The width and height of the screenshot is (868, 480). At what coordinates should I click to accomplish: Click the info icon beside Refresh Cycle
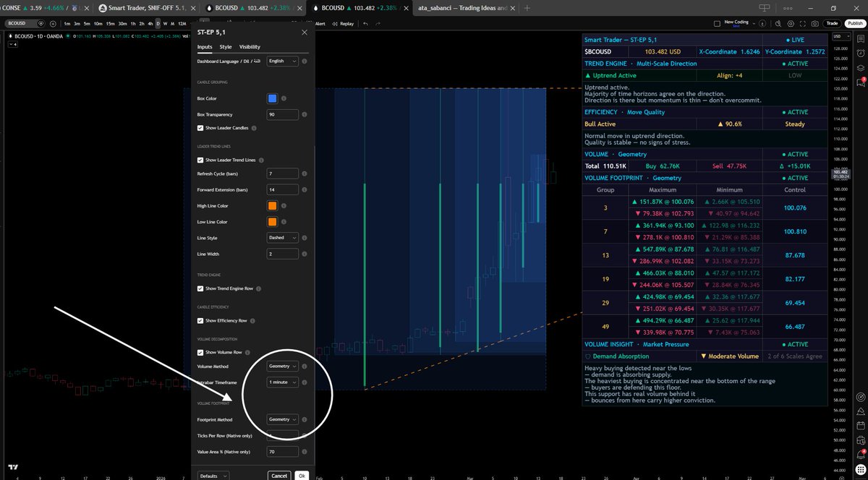tap(304, 173)
